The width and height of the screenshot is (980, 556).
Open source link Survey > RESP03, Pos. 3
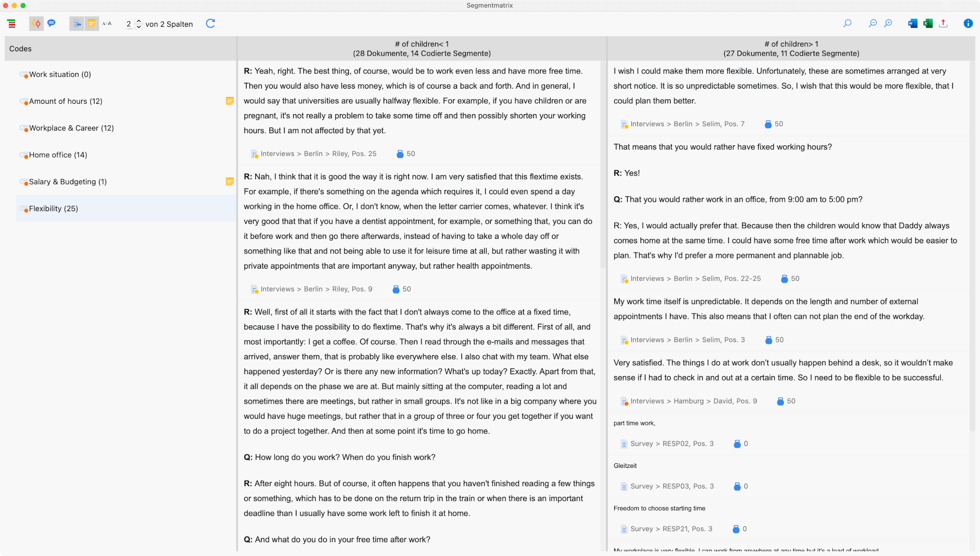(672, 486)
